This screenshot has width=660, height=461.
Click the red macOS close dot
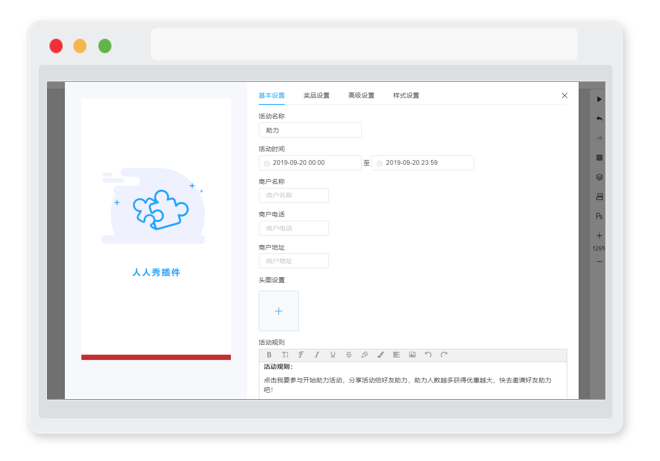coord(56,46)
